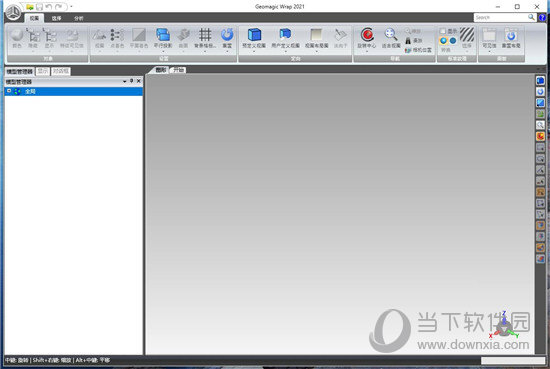Switch to the start tab in the viewport

179,70
